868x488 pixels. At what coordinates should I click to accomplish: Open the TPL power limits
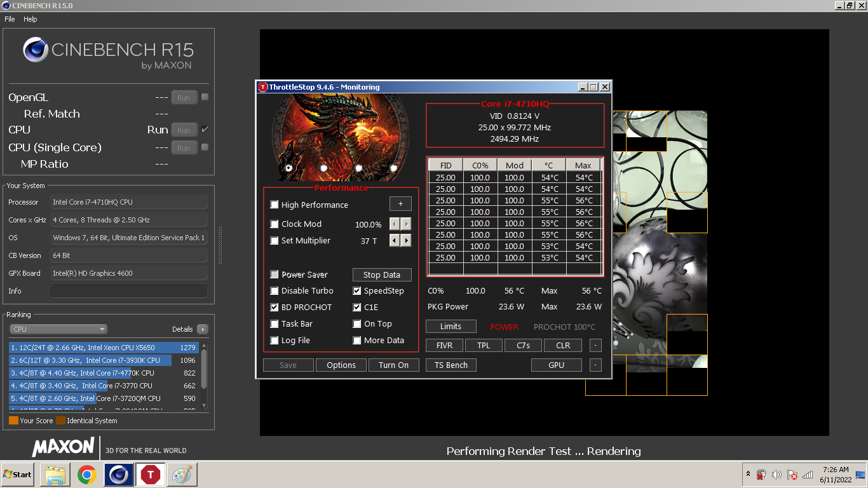pyautogui.click(x=484, y=345)
